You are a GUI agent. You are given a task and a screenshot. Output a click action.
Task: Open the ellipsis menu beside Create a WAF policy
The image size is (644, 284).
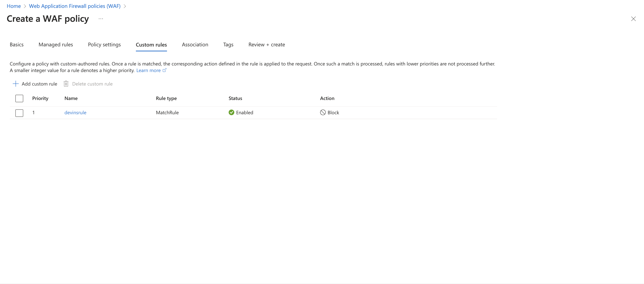pos(101,19)
